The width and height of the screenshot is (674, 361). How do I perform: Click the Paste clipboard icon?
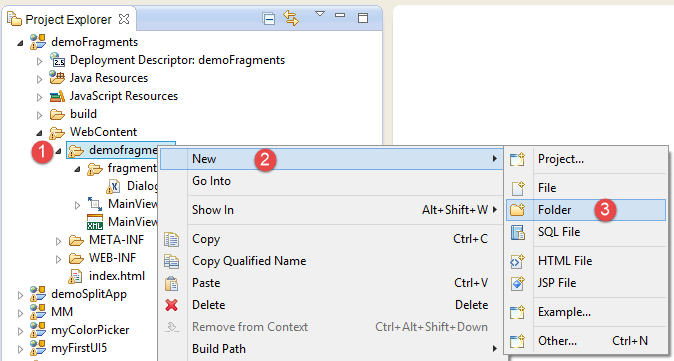(x=172, y=284)
